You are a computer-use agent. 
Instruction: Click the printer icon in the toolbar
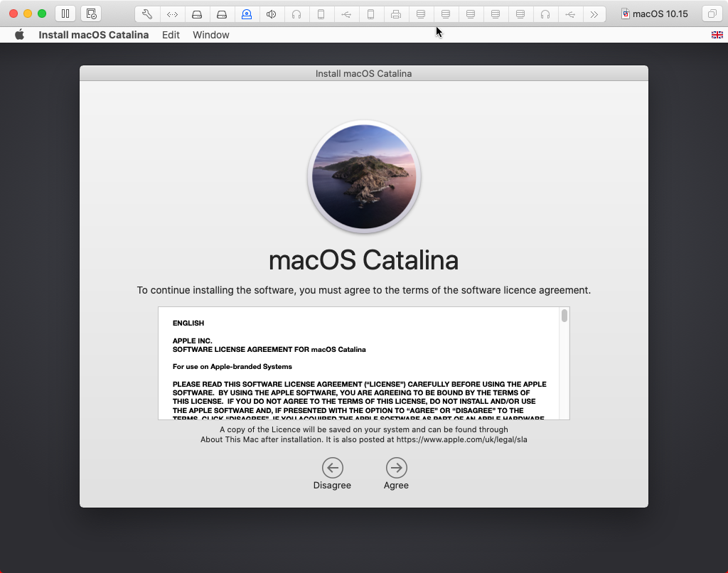396,14
